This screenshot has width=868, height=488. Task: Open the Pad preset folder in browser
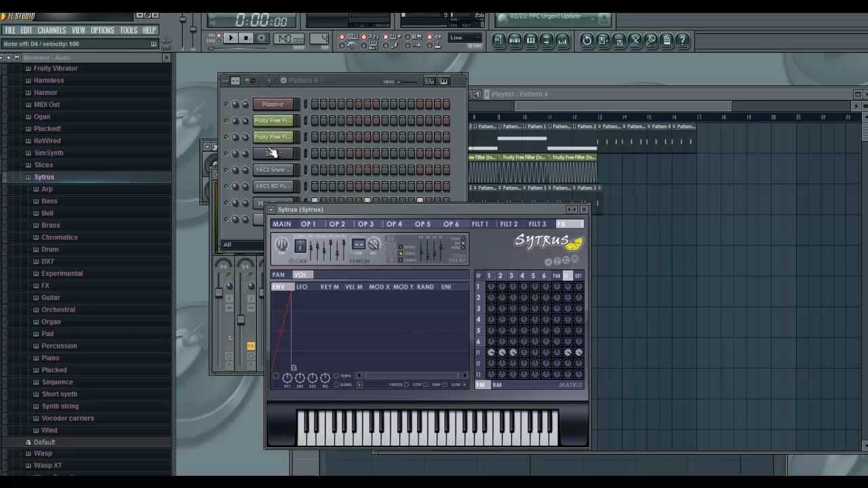click(47, 333)
